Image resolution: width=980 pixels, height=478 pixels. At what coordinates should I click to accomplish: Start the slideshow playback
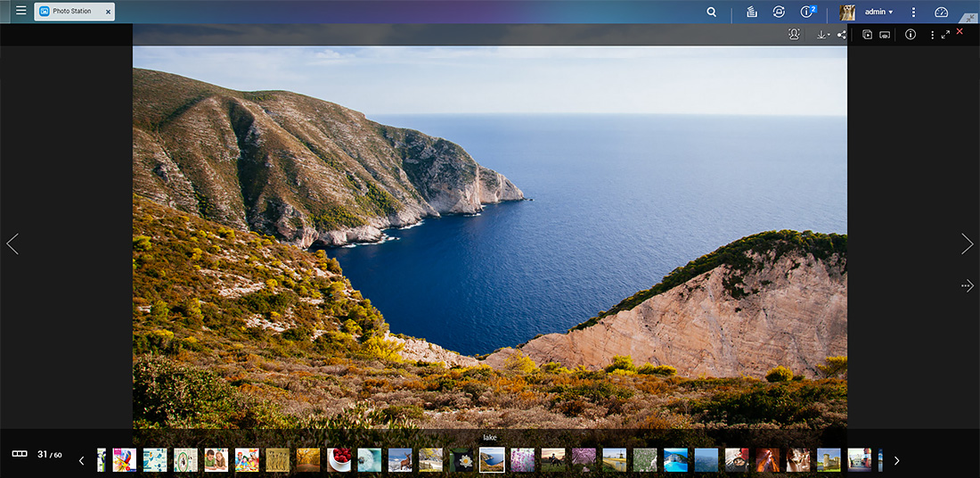coord(867,35)
